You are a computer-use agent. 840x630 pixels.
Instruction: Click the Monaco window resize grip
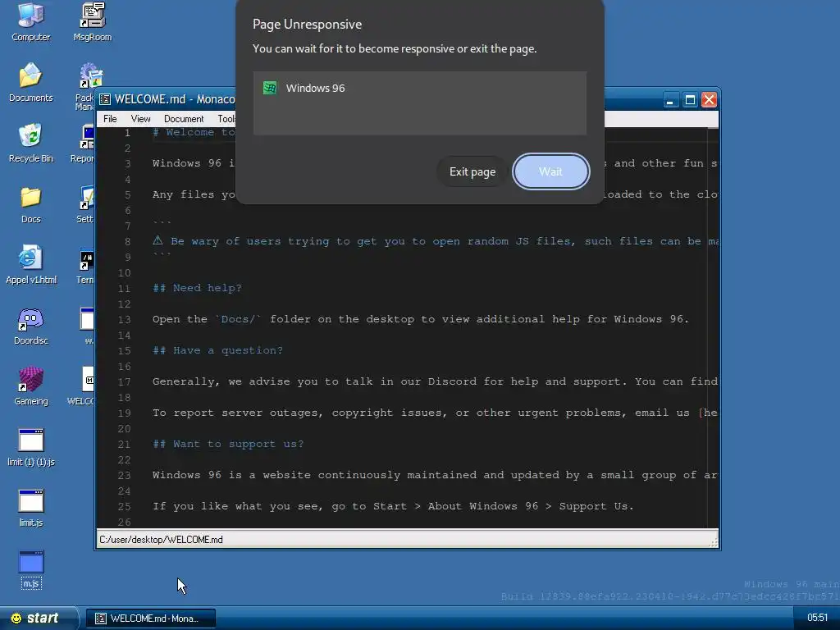click(713, 543)
